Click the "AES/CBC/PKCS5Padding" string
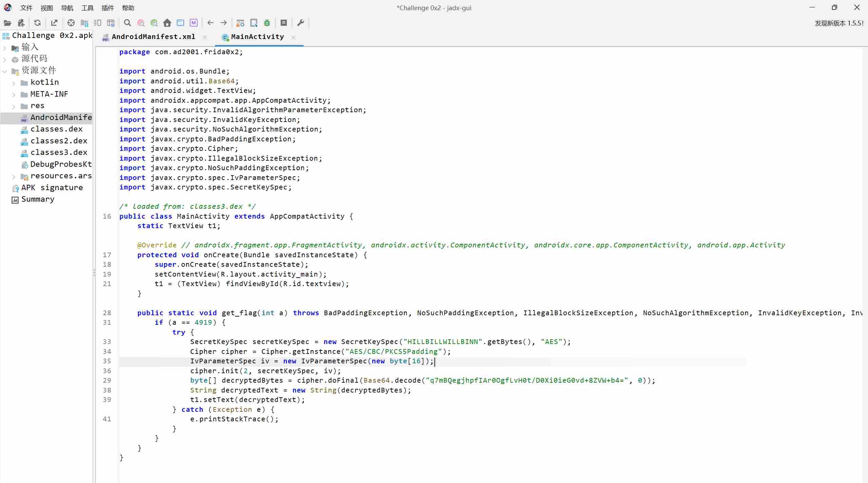This screenshot has height=483, width=868. pyautogui.click(x=393, y=351)
